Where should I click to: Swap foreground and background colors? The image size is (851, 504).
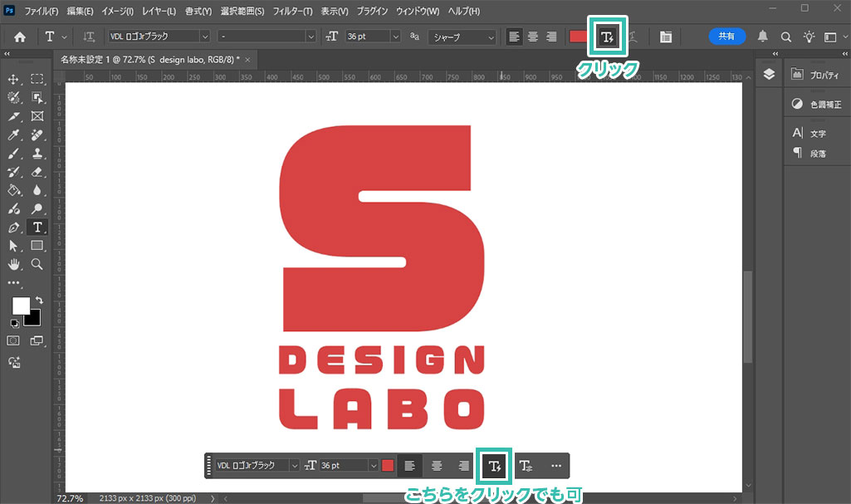(39, 300)
